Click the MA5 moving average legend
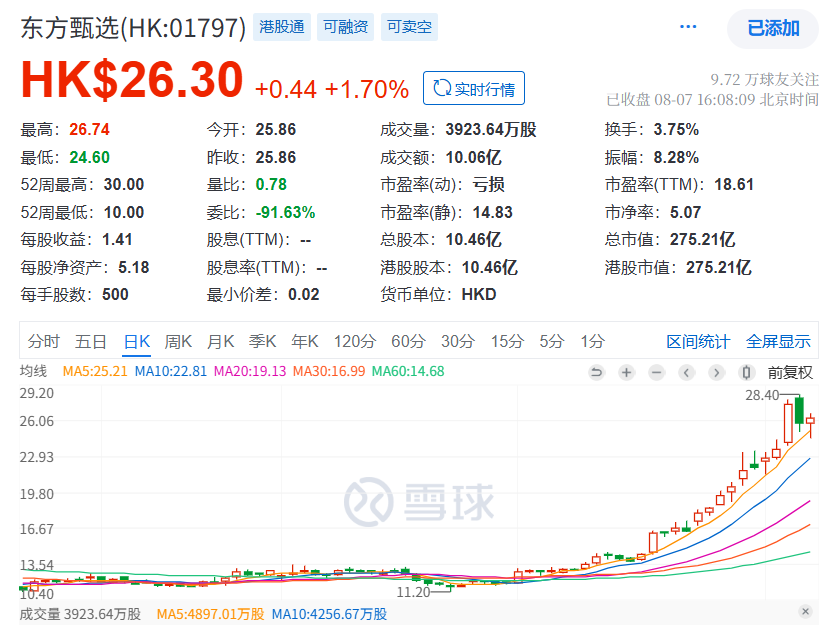The height and width of the screenshot is (625, 835). click(94, 372)
